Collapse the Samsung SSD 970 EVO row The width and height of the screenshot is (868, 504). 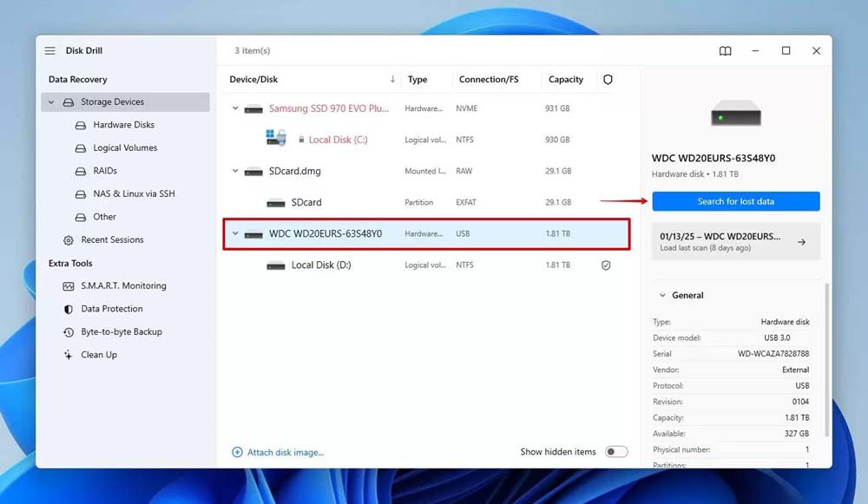[235, 109]
